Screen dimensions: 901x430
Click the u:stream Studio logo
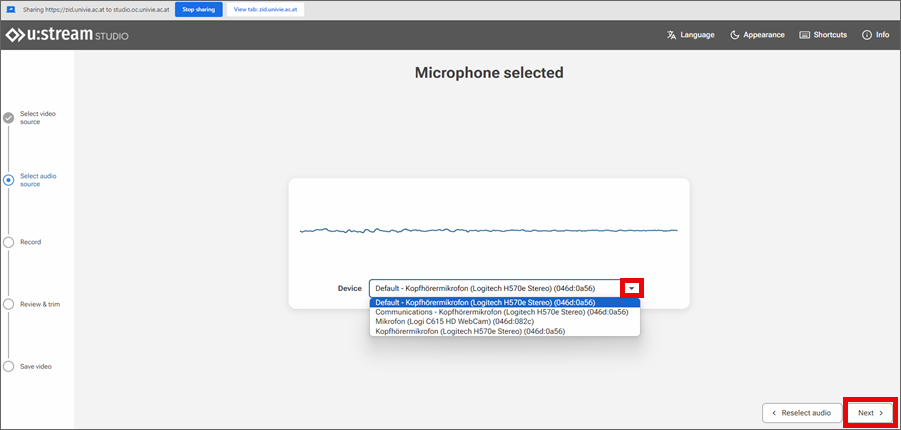[67, 36]
